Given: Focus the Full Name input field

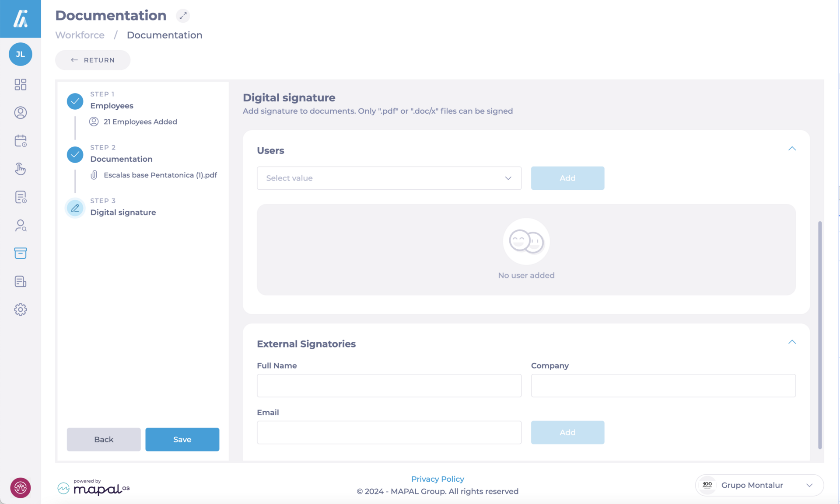Looking at the screenshot, I should click(x=389, y=386).
